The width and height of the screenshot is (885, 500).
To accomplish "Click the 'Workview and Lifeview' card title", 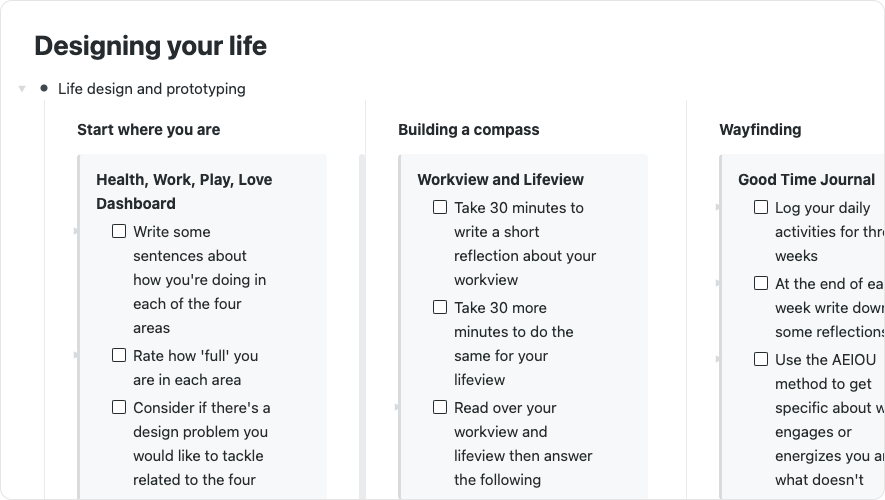I will [500, 180].
